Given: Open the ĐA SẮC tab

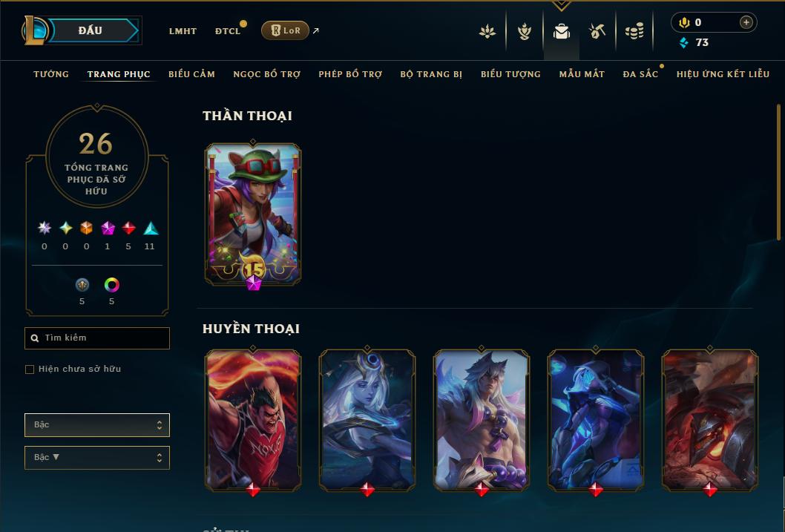Looking at the screenshot, I should 640,74.
